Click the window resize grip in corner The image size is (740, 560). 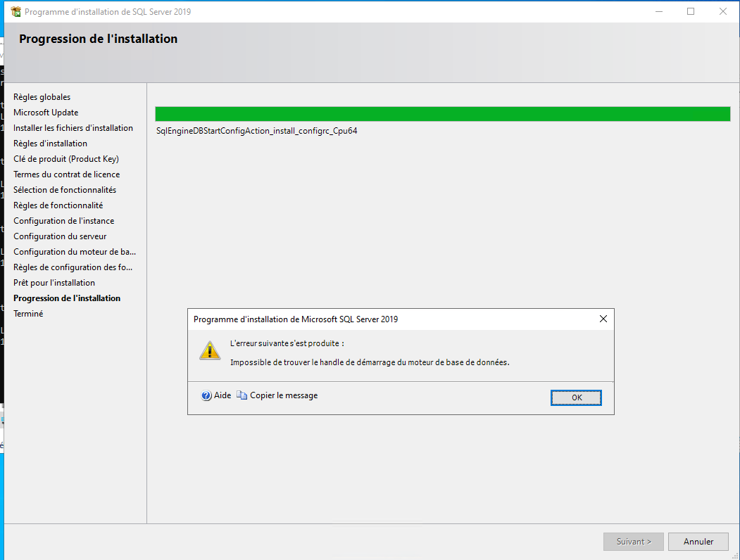(x=735, y=556)
